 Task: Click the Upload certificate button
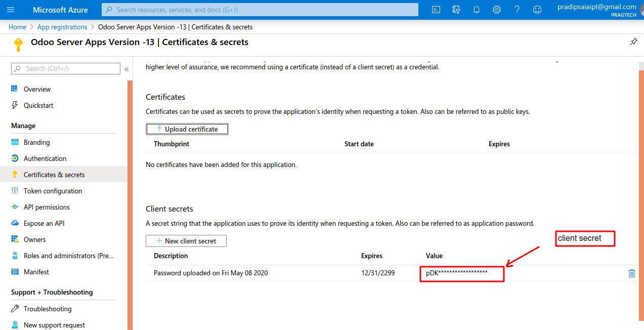[187, 129]
